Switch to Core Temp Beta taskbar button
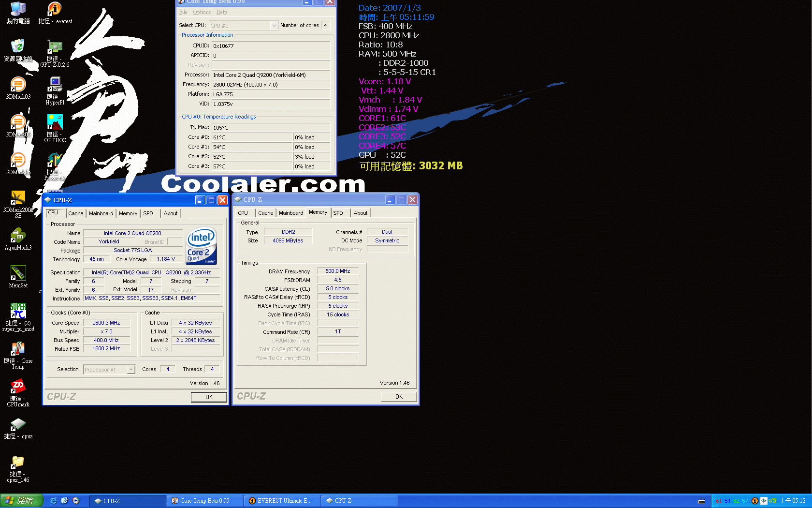The width and height of the screenshot is (812, 508). tap(205, 501)
